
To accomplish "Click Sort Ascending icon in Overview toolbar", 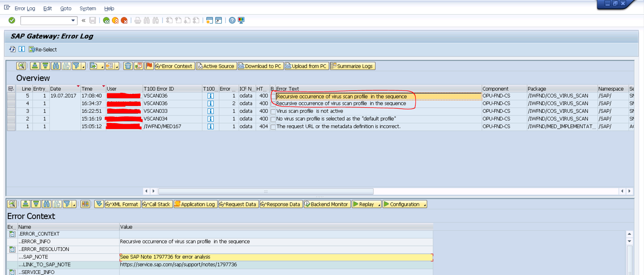I will [35, 66].
